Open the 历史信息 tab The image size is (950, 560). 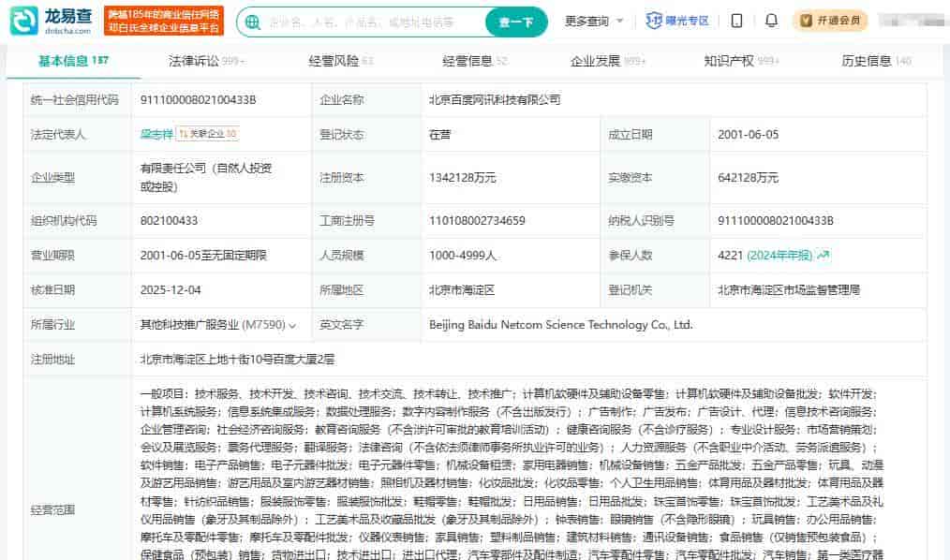coord(876,61)
